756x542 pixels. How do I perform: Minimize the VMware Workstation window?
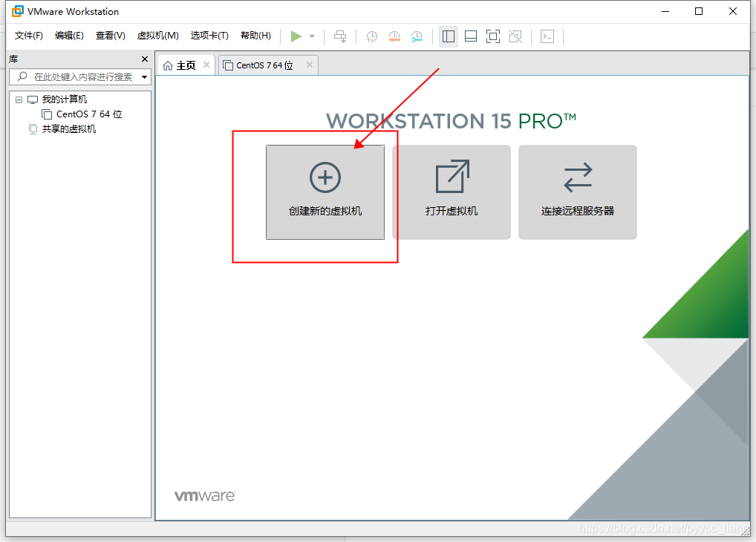click(665, 11)
